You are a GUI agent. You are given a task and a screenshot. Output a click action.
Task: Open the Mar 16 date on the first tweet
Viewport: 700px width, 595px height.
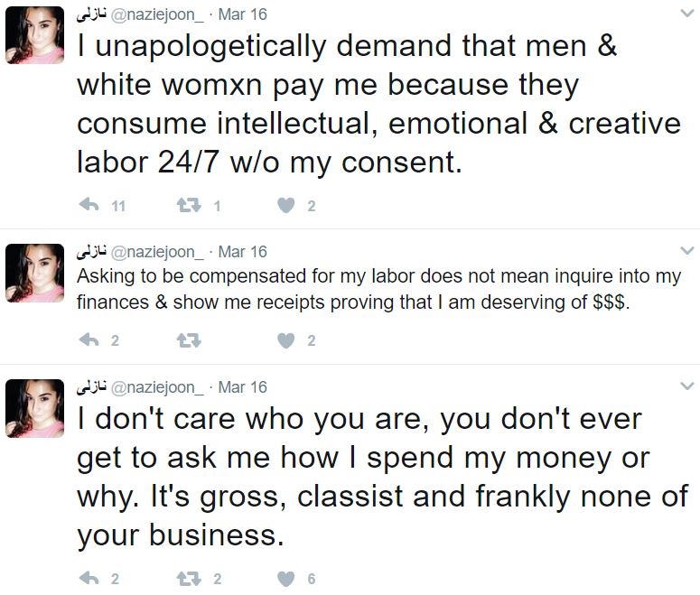(242, 15)
